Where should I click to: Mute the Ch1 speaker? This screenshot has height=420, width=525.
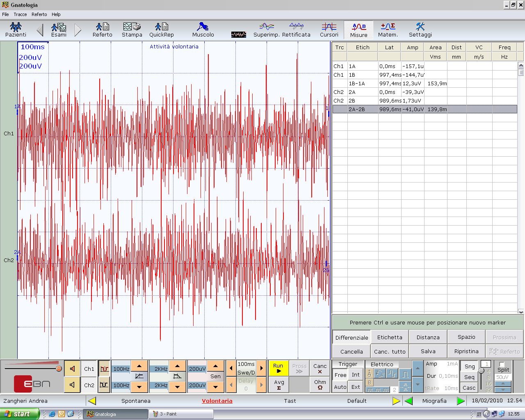(72, 369)
